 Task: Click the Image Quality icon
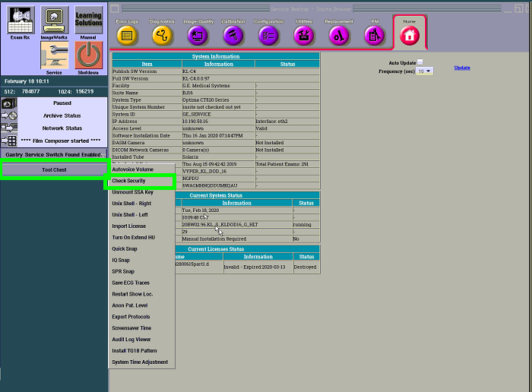198,34
